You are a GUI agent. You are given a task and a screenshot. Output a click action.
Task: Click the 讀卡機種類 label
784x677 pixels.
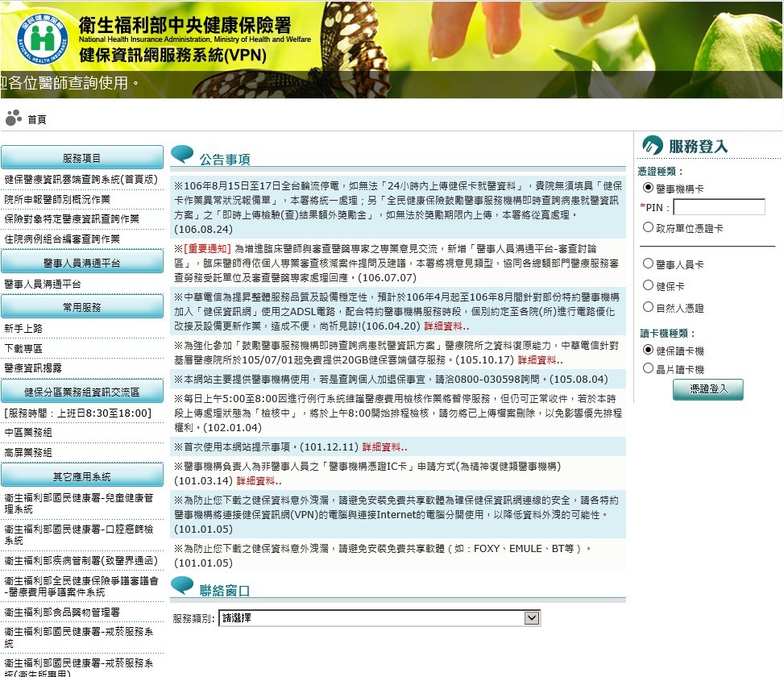667,334
